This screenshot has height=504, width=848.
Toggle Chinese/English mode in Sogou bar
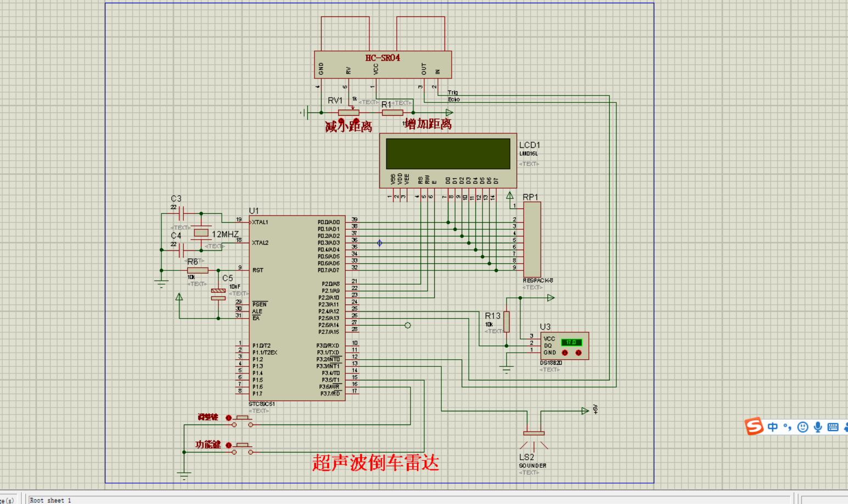pos(773,427)
